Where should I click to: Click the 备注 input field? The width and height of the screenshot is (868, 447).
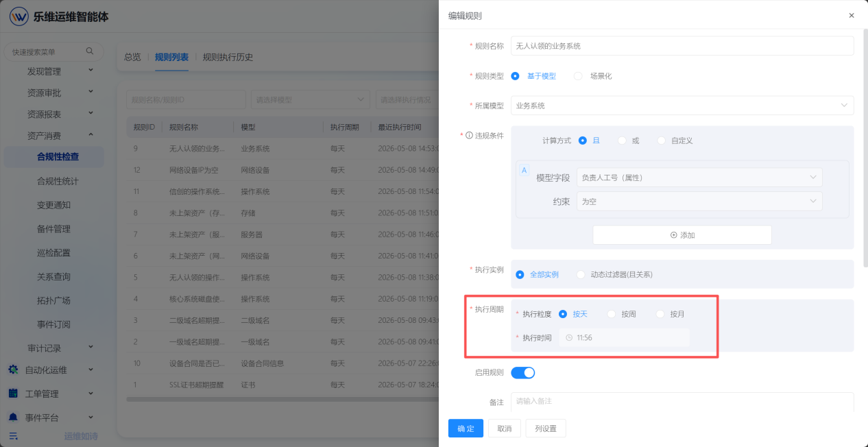click(x=682, y=401)
